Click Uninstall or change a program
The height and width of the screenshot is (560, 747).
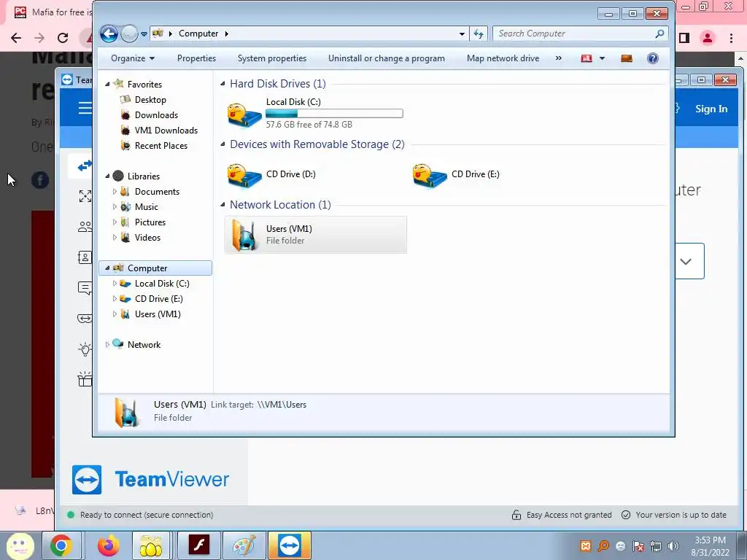[x=387, y=58]
